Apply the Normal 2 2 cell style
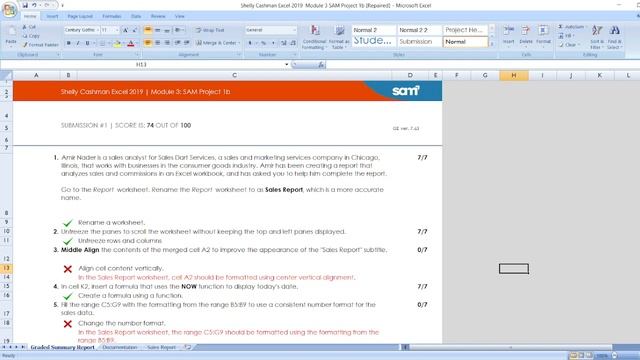The height and width of the screenshot is (360, 640). click(x=419, y=30)
